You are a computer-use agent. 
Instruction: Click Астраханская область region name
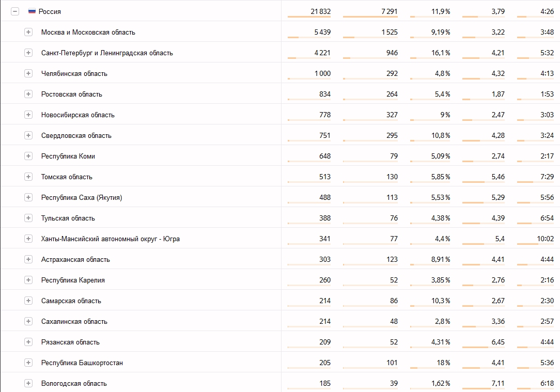pos(75,260)
